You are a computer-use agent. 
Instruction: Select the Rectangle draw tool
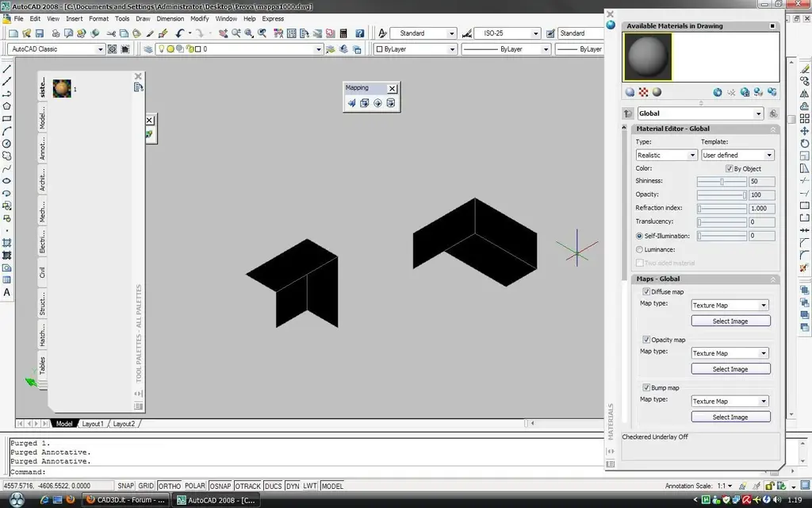(x=6, y=119)
